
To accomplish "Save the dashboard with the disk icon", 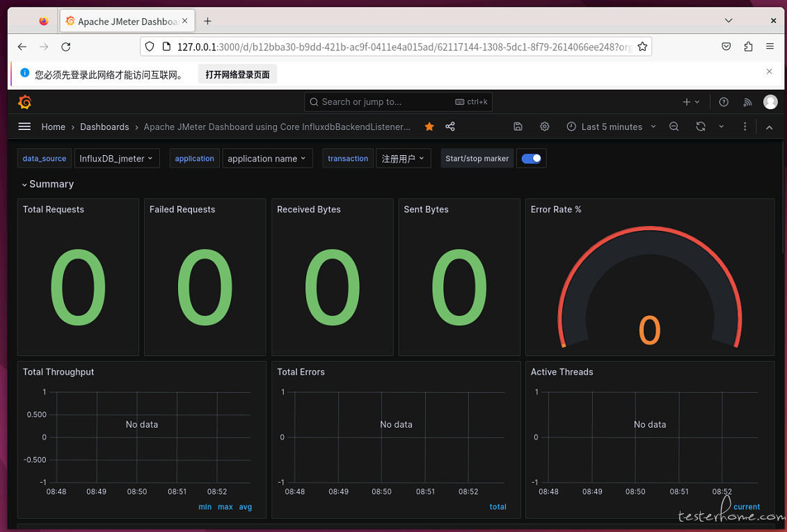I will [x=518, y=127].
